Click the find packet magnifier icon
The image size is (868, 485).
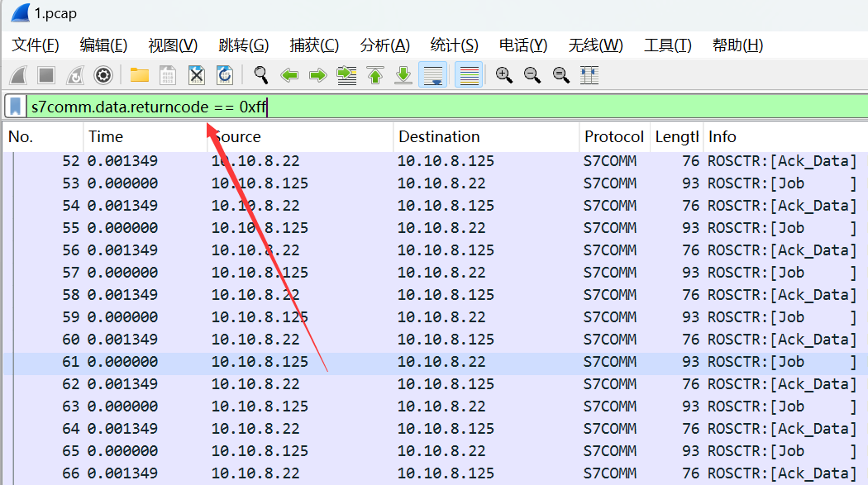pos(261,76)
